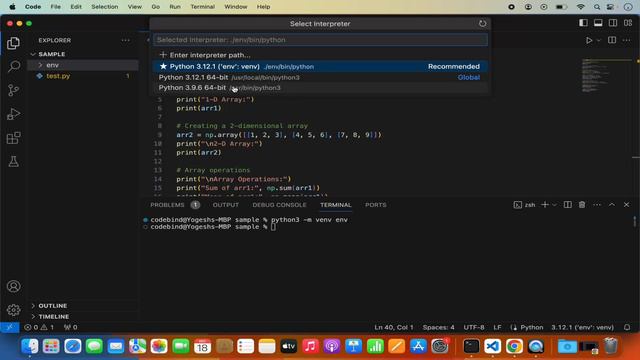Change end of line sequence LF
Image resolution: width=640 pixels, height=360 pixels.
click(x=497, y=327)
